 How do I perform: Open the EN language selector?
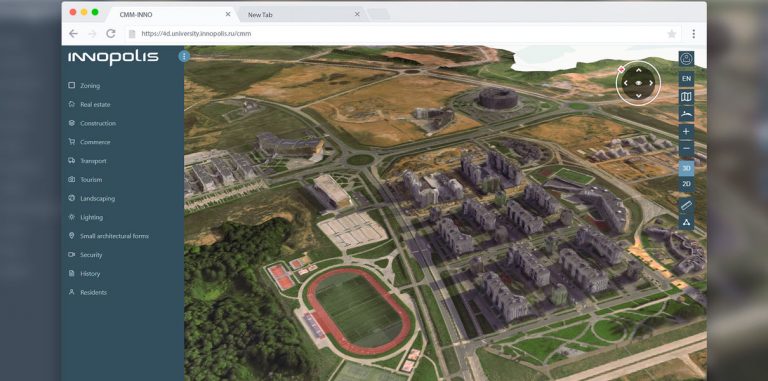686,78
